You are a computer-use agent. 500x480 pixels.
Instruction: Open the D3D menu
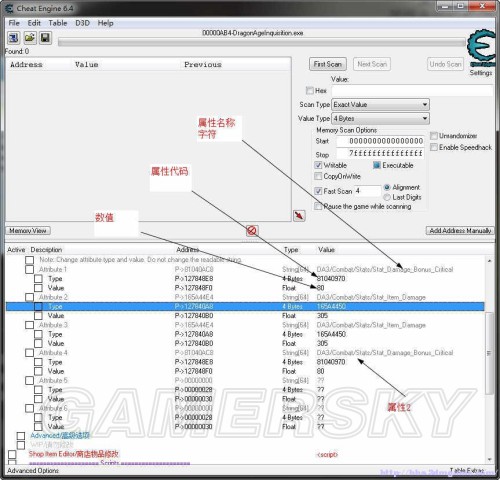click(x=82, y=23)
